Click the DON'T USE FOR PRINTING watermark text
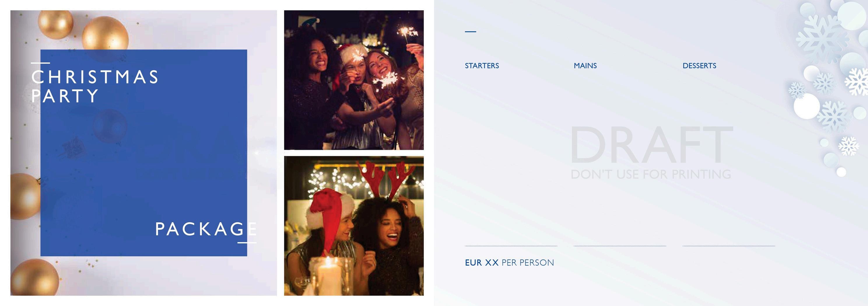 [651, 174]
